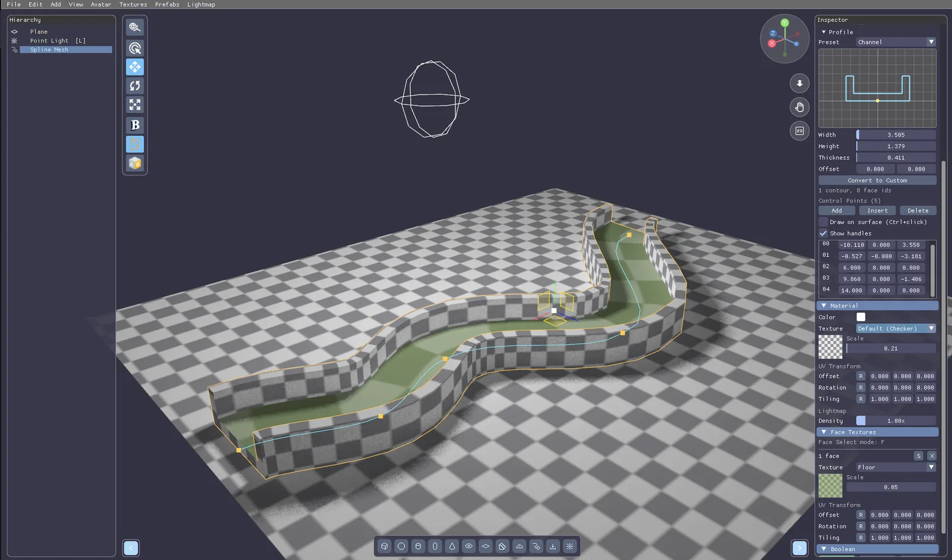Add a capsule primitive from the bottom toolbar

(435, 546)
